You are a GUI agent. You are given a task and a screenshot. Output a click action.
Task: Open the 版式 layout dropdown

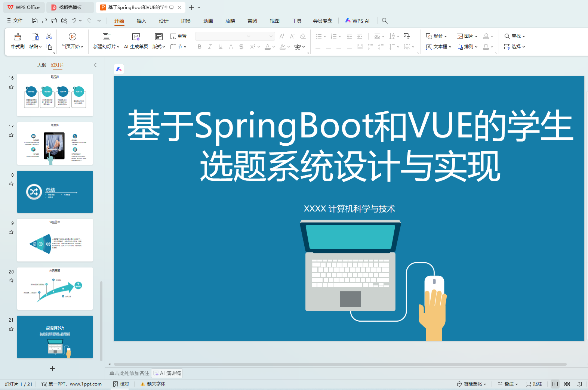159,47
